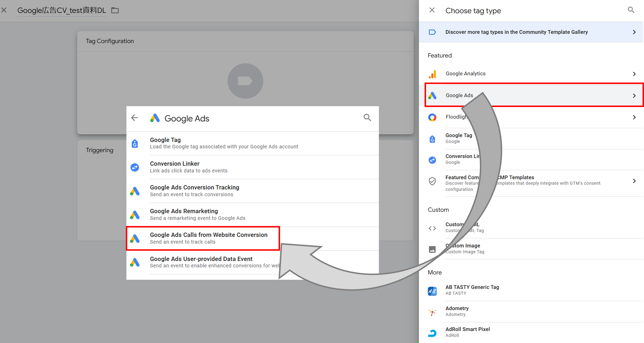Viewport: 644px width, 343px height.
Task: Select Google Ads Conversion Tracking
Action: click(252, 191)
